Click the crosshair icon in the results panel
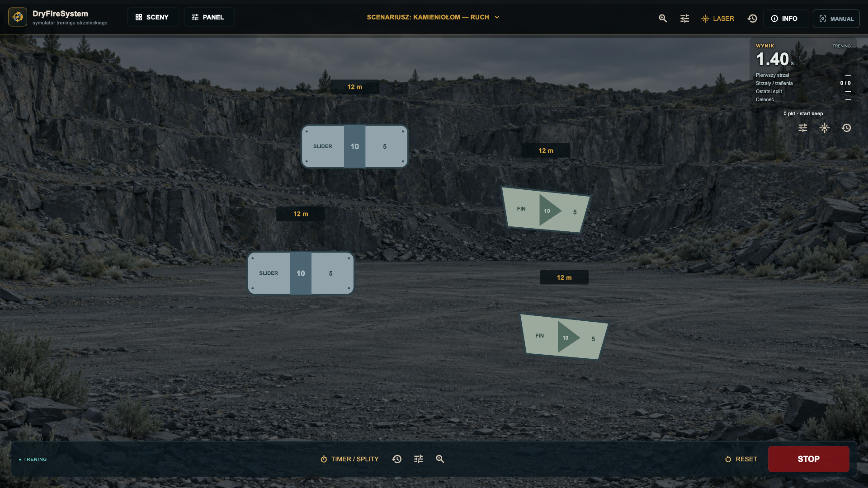 tap(825, 128)
